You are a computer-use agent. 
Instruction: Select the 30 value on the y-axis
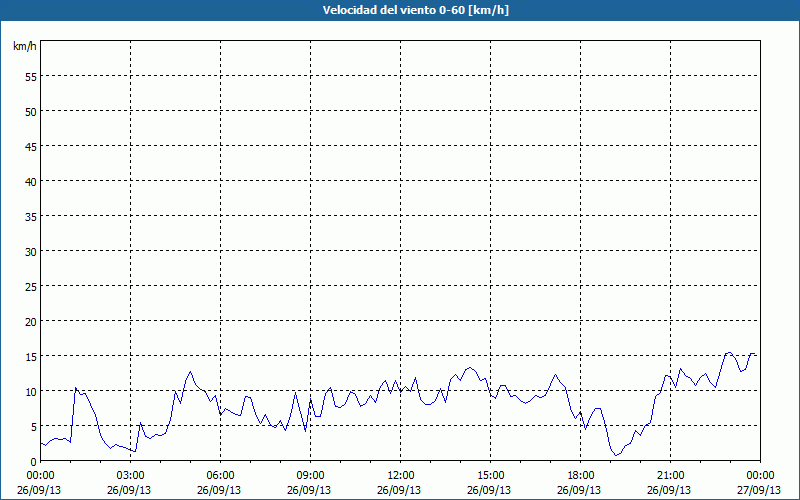click(31, 252)
